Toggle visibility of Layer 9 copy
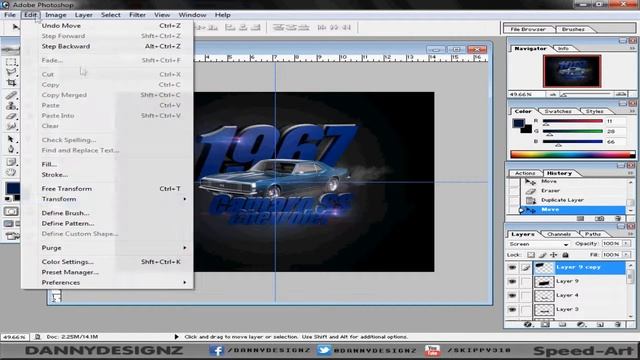Screen dimensions: 640x360 (512, 267)
